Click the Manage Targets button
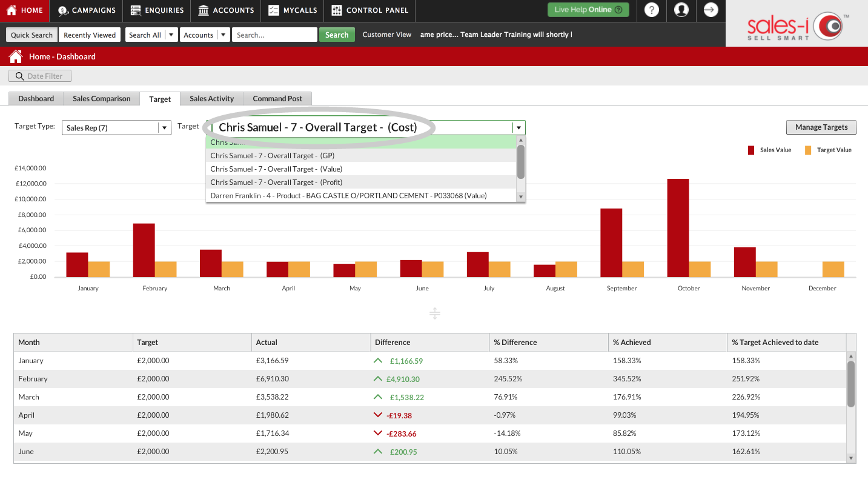Image resolution: width=868 pixels, height=482 pixels. pyautogui.click(x=821, y=127)
